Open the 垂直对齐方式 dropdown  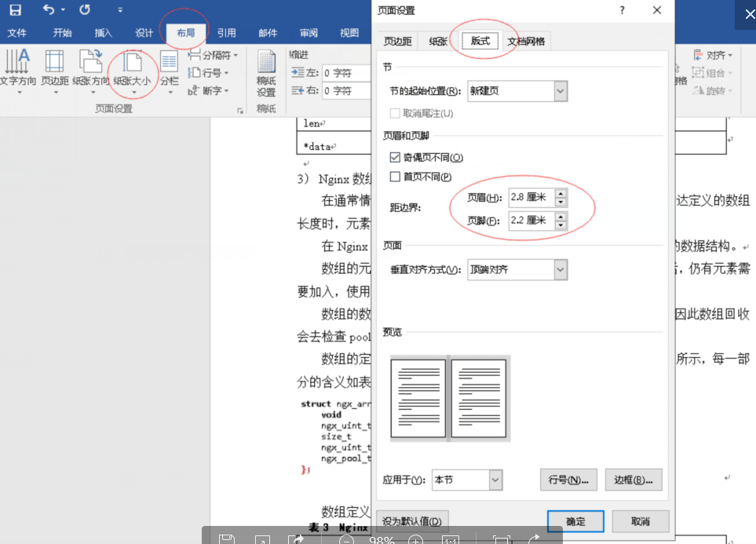click(x=560, y=269)
